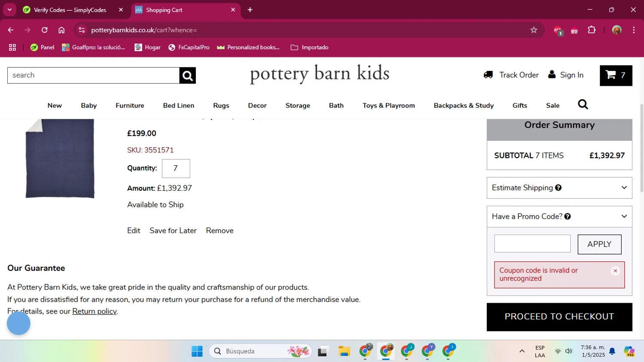Open File Explorer from taskbar
The image size is (644, 362).
(344, 351)
